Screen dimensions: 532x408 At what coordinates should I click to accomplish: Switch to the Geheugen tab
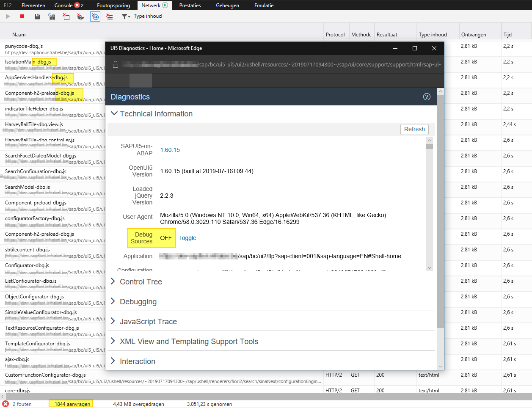(x=227, y=6)
